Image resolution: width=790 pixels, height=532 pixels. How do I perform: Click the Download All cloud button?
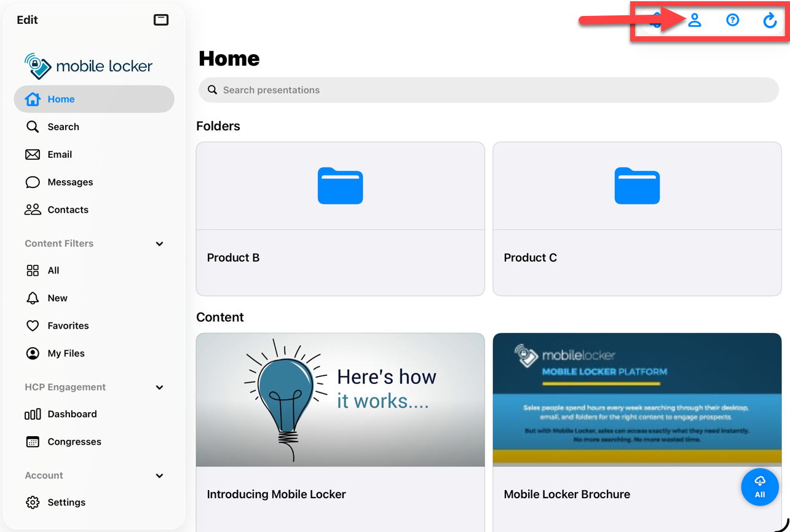760,487
